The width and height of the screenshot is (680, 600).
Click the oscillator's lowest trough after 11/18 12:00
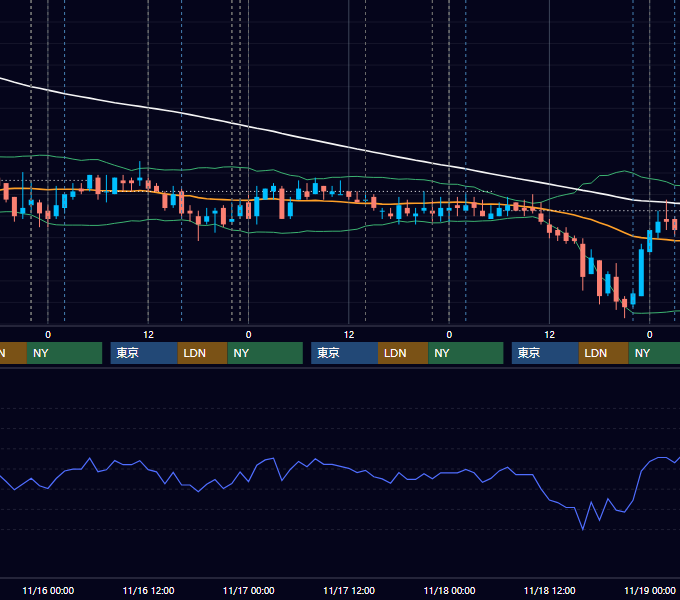coord(582,529)
